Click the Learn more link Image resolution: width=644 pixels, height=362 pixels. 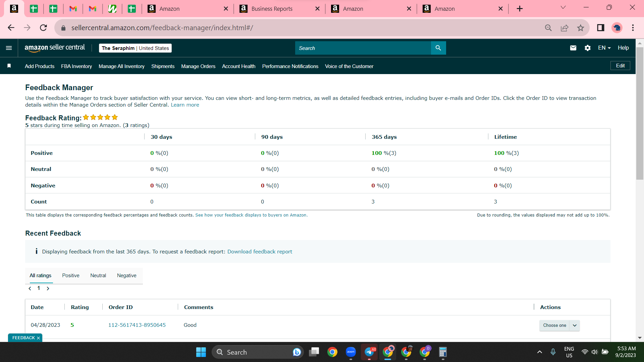(185, 105)
